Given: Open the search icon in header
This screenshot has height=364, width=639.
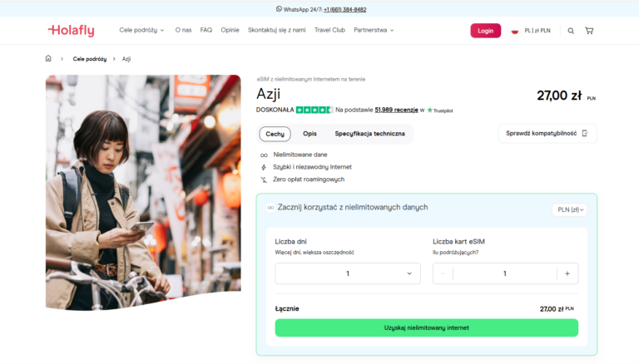Looking at the screenshot, I should click(x=571, y=31).
